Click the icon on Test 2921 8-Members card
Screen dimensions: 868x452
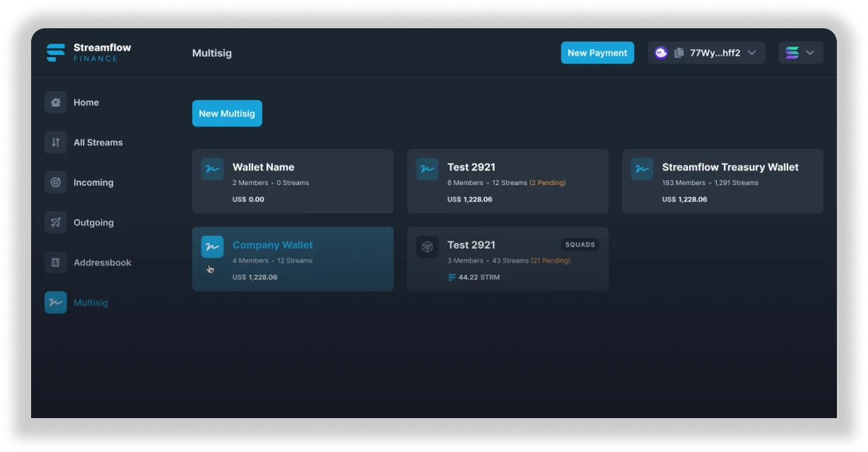427,169
